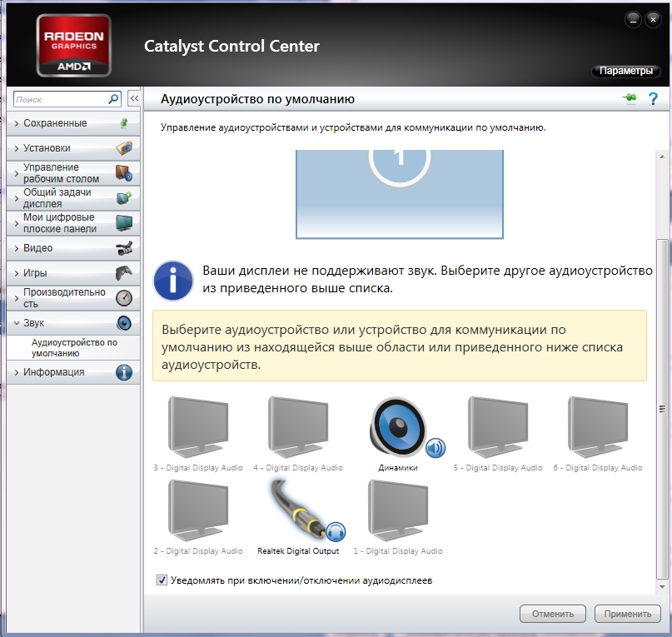Click the Сохраненные pin icon
The width and height of the screenshot is (672, 637).
(x=124, y=123)
